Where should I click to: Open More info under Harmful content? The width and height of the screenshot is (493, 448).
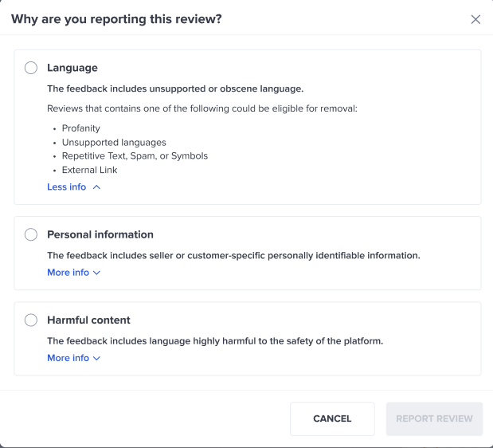(x=68, y=358)
